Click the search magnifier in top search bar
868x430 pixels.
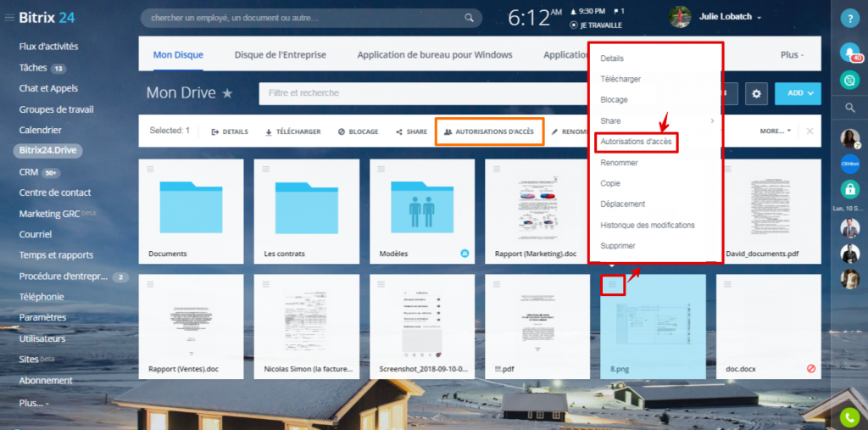pyautogui.click(x=469, y=18)
